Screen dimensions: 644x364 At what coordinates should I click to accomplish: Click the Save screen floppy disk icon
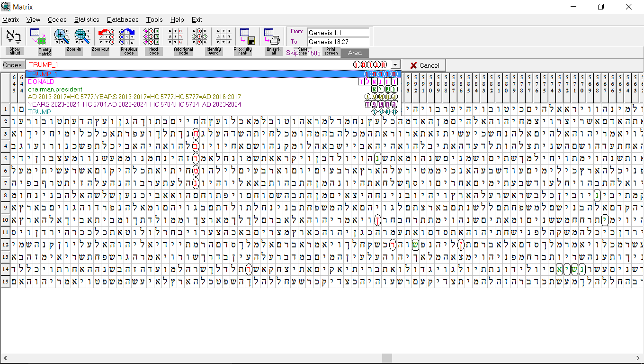click(248, 36)
